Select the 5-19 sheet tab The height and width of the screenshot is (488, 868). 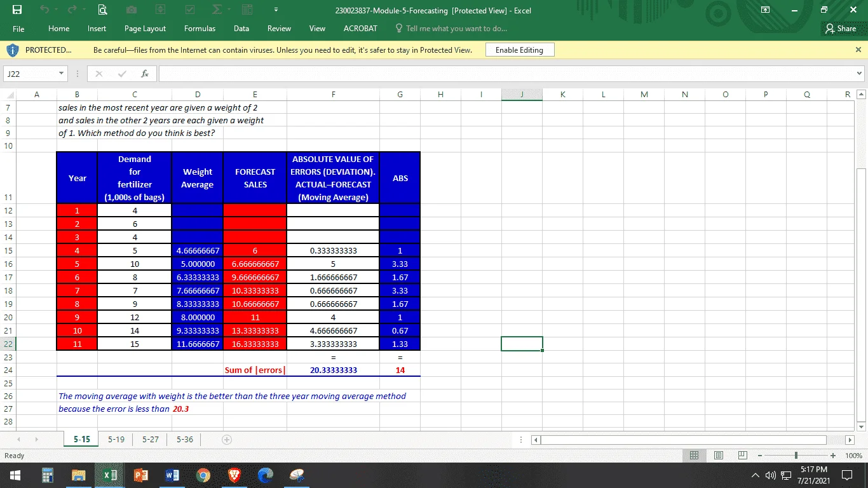(116, 439)
